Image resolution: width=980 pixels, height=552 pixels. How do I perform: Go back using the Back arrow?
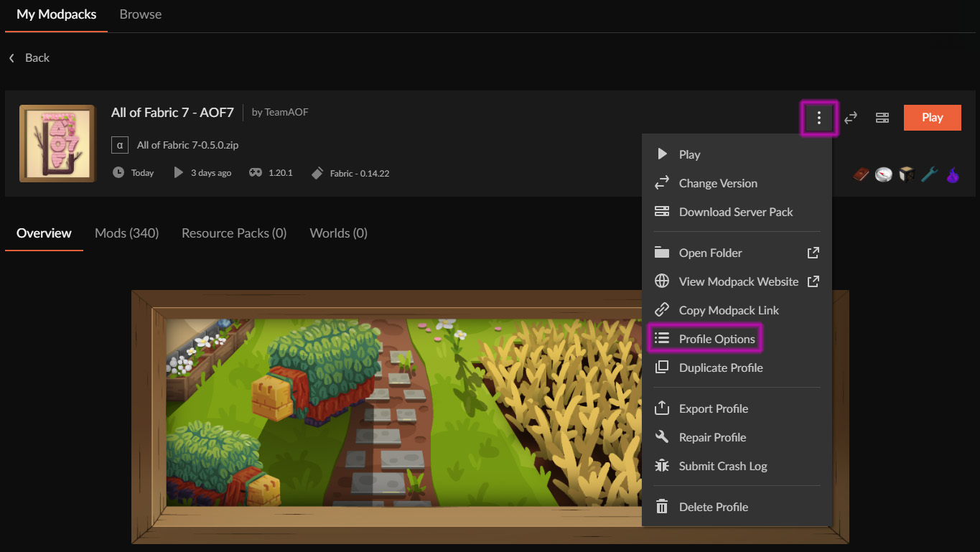coord(29,57)
